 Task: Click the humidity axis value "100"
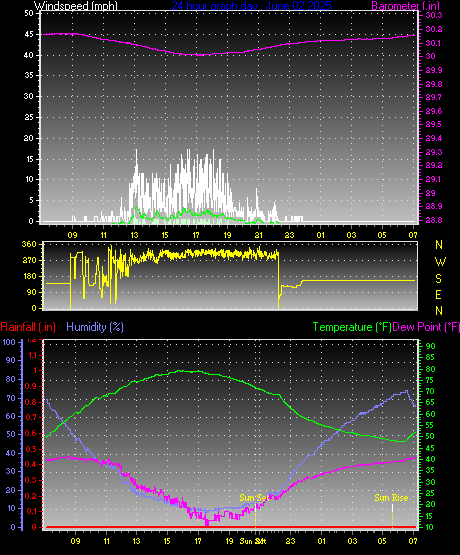pyautogui.click(x=9, y=342)
